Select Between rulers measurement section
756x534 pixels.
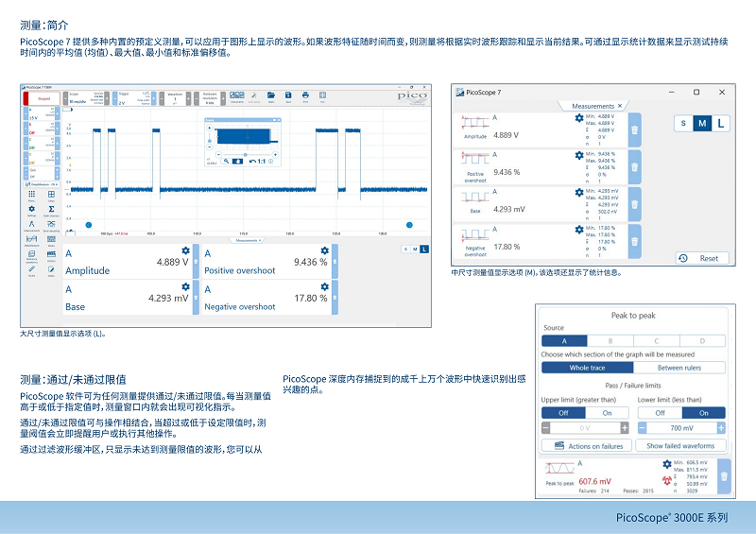click(x=679, y=368)
